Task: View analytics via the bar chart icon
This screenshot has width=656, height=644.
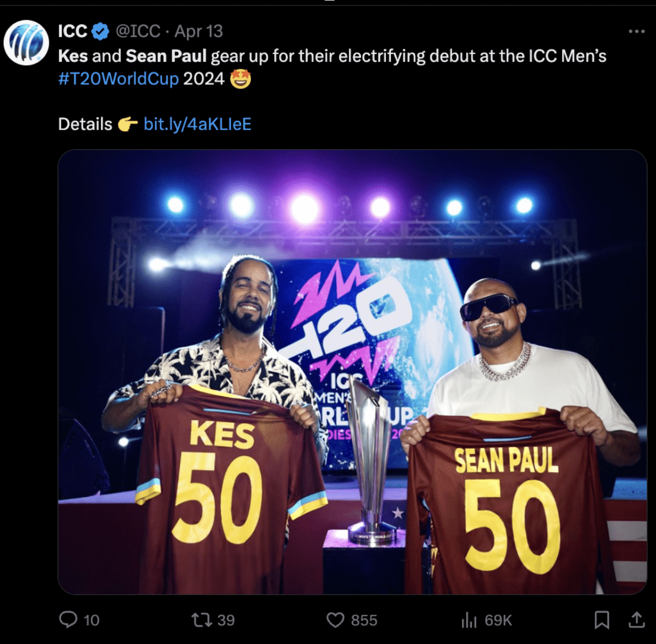Action: click(x=469, y=620)
